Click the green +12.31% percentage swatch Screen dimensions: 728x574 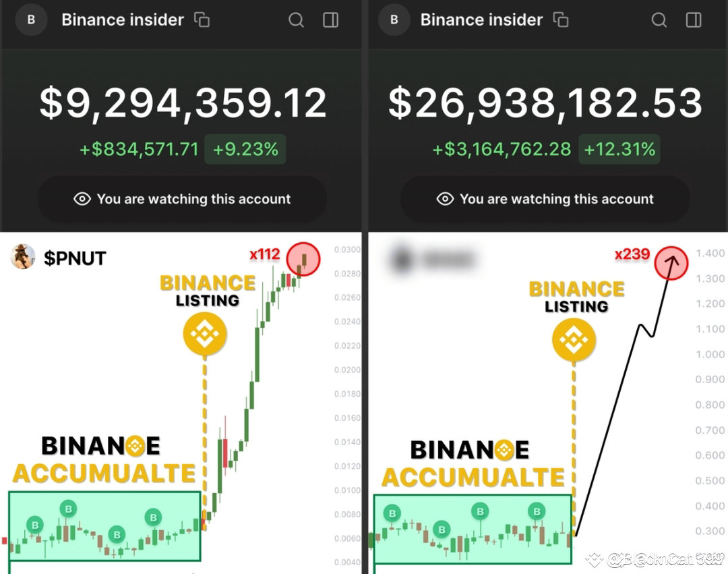point(619,149)
